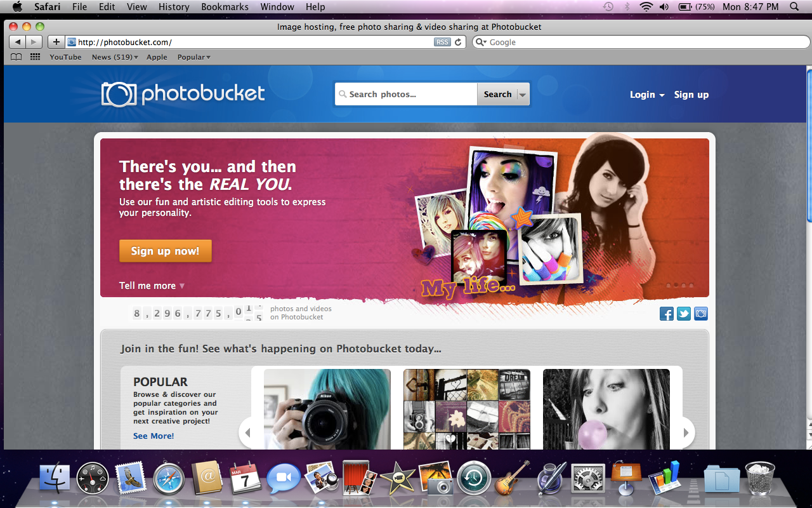
Task: Open the bubble gum girl thumbnail
Action: click(x=606, y=409)
